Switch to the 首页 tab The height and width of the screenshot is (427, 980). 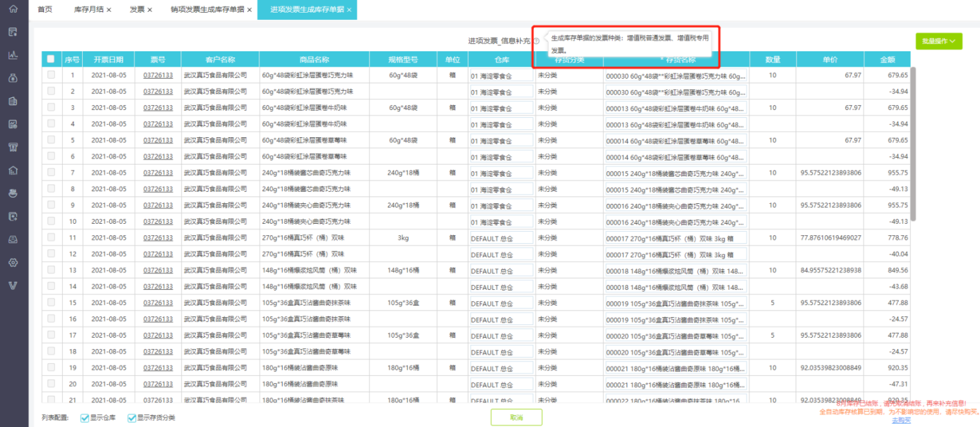pyautogui.click(x=45, y=10)
